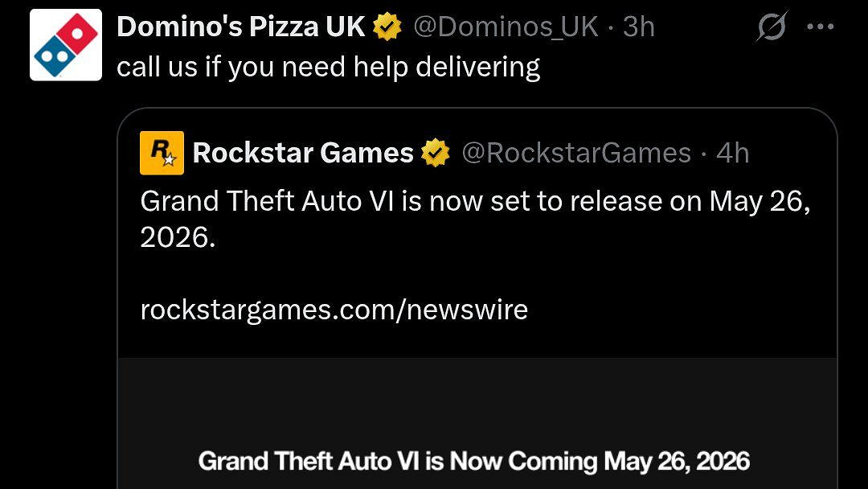
Task: Open the 3h timestamp on Domino's tweet
Action: click(638, 27)
